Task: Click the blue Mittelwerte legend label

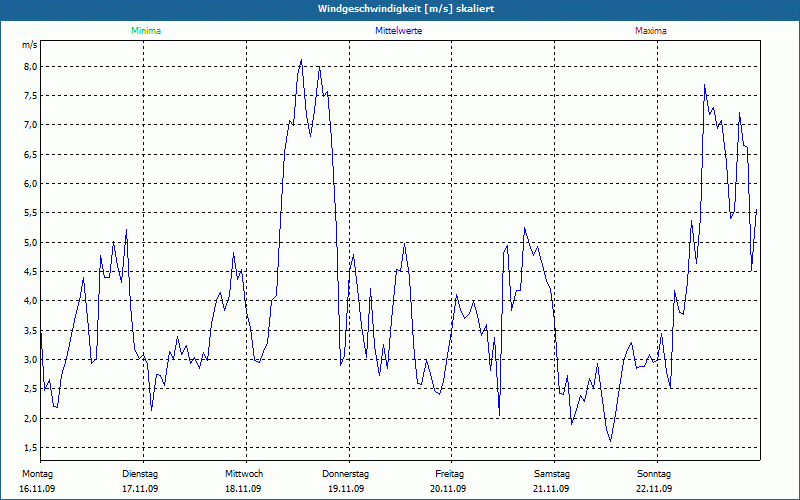Action: click(x=398, y=31)
